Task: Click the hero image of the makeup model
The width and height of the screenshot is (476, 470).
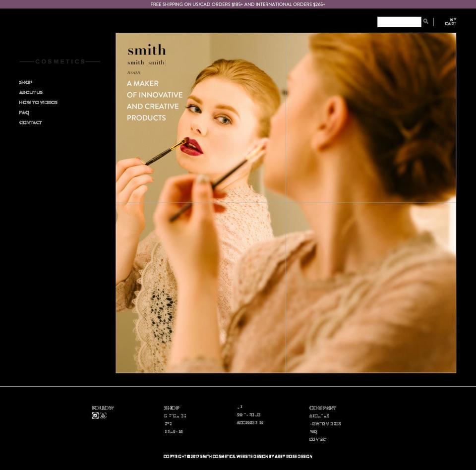Action: coord(286,203)
